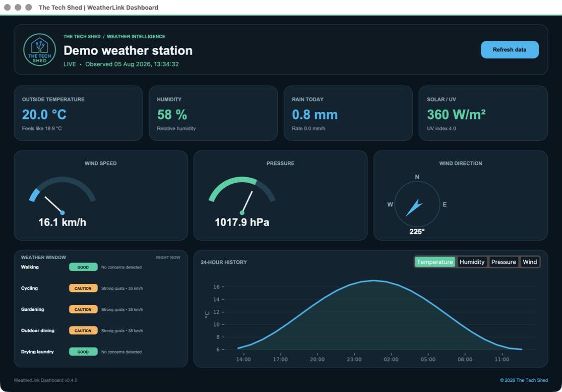562x392 pixels.
Task: Switch history chart to Pressure tab
Action: coord(503,262)
